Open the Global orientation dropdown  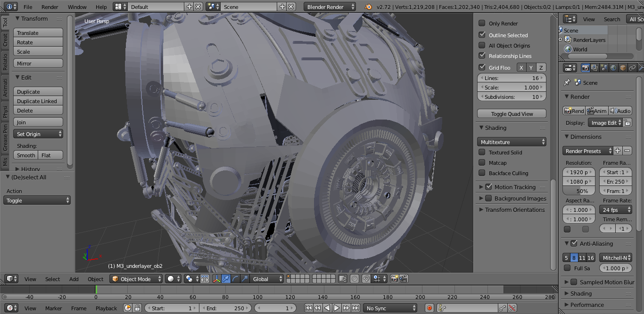click(267, 279)
